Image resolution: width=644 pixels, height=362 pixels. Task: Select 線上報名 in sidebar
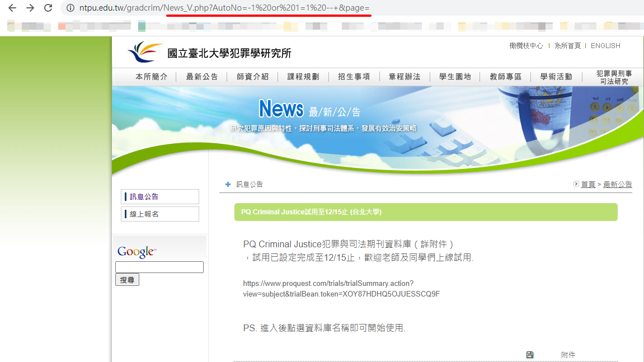160,214
